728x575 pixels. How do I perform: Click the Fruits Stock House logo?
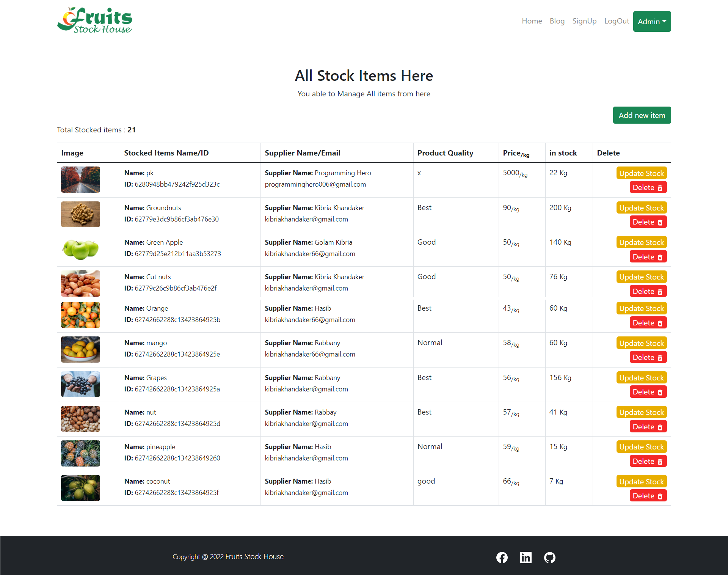pos(95,20)
